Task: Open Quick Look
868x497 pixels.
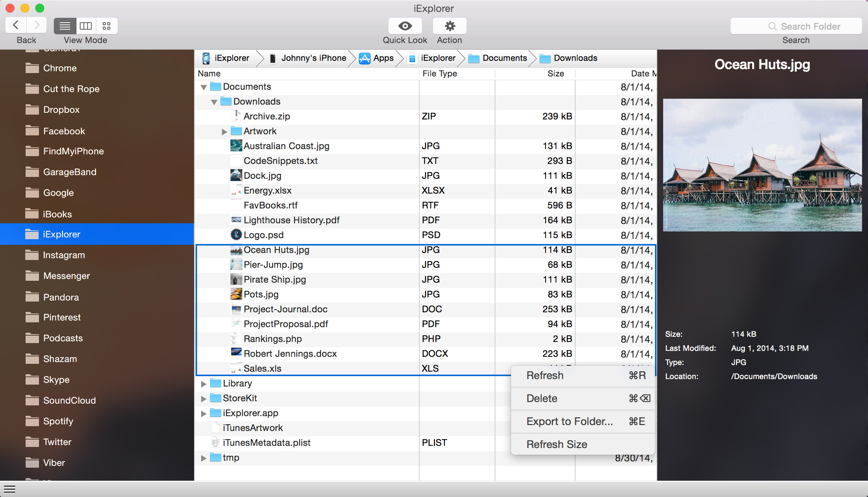Action: click(x=405, y=26)
